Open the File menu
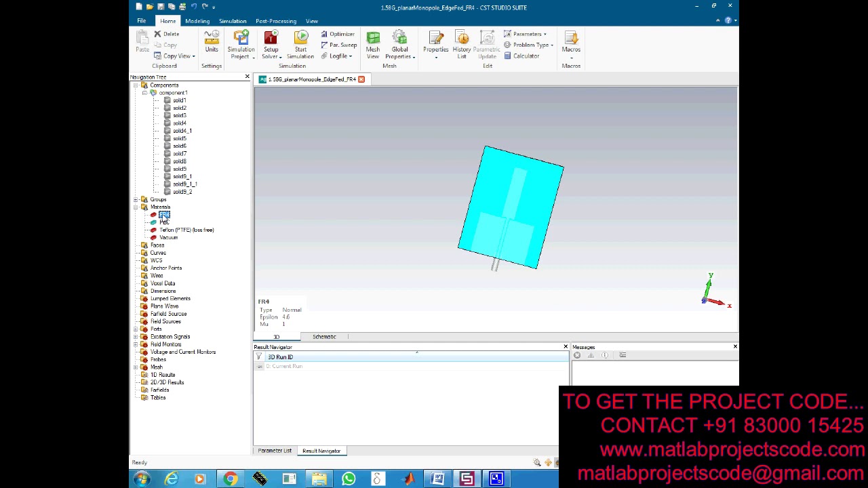 142,21
